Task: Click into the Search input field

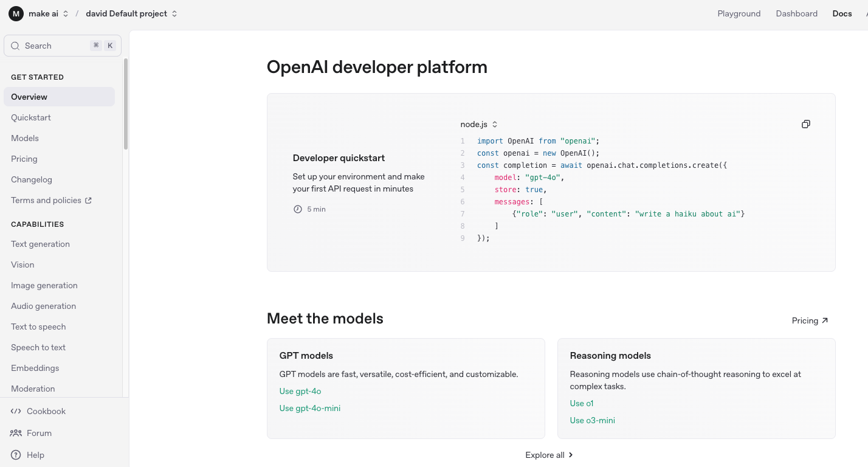Action: [x=63, y=46]
